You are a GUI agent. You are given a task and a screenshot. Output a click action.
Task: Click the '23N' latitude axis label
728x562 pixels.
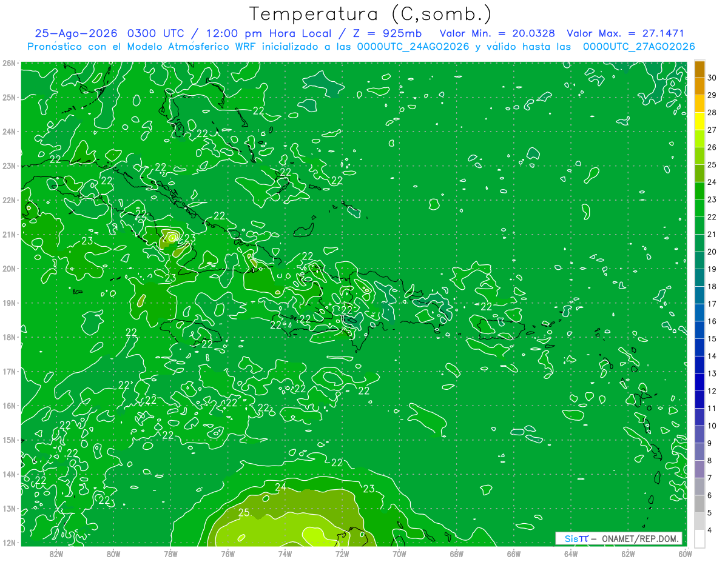[8, 166]
